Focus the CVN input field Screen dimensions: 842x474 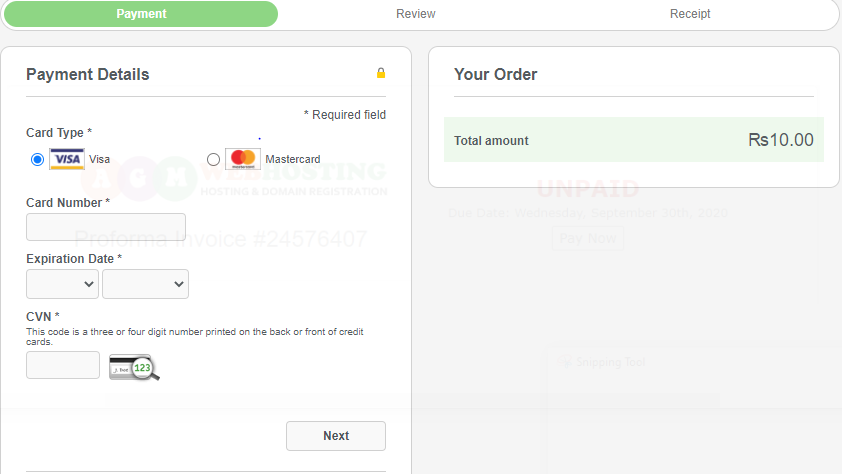[x=63, y=365]
